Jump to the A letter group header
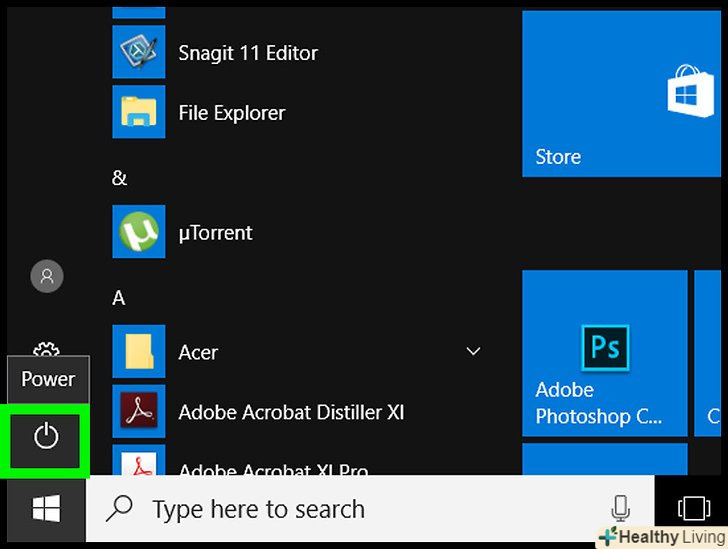This screenshot has height=549, width=728. tap(119, 297)
